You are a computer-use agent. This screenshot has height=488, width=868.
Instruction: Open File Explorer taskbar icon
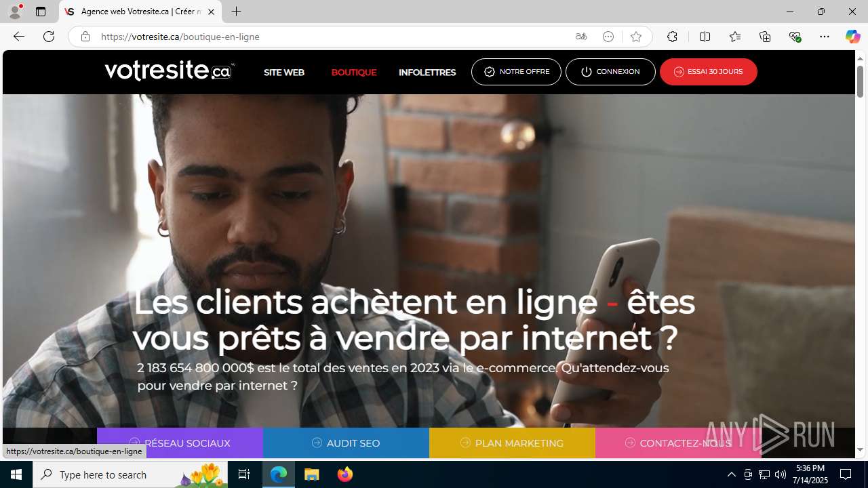tap(312, 474)
